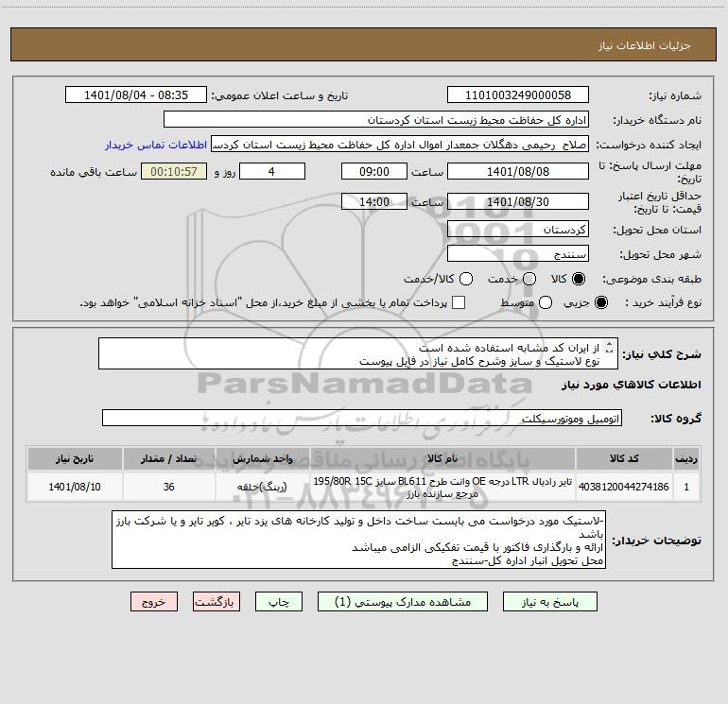Image resolution: width=728 pixels, height=704 pixels.
Task: Click the row number 1 cell
Action: (x=686, y=487)
